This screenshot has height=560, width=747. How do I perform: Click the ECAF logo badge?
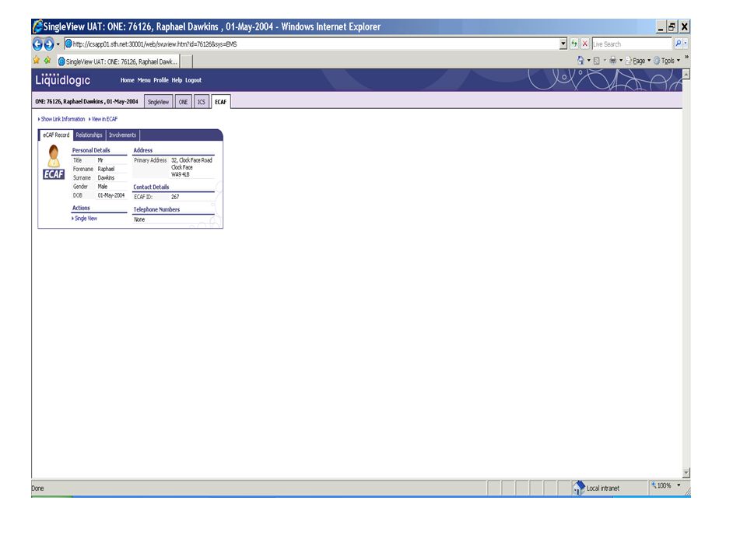click(x=54, y=174)
